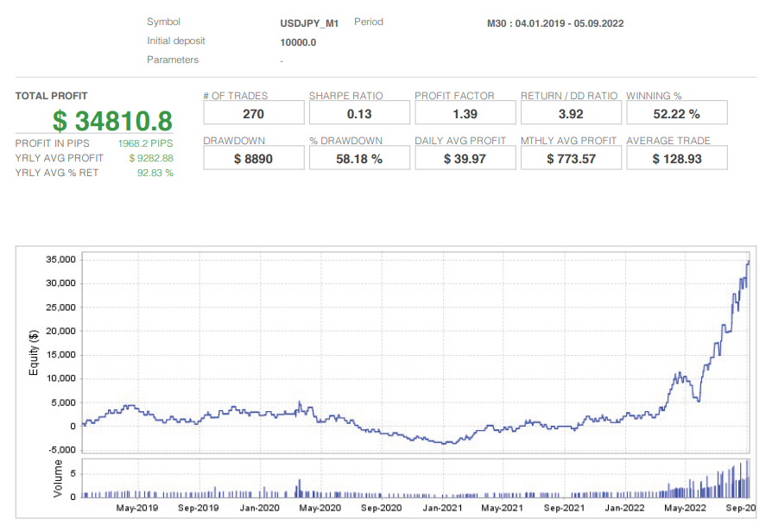
Task: Click the AVERAGE TRADE statistic box
Action: [x=677, y=157]
